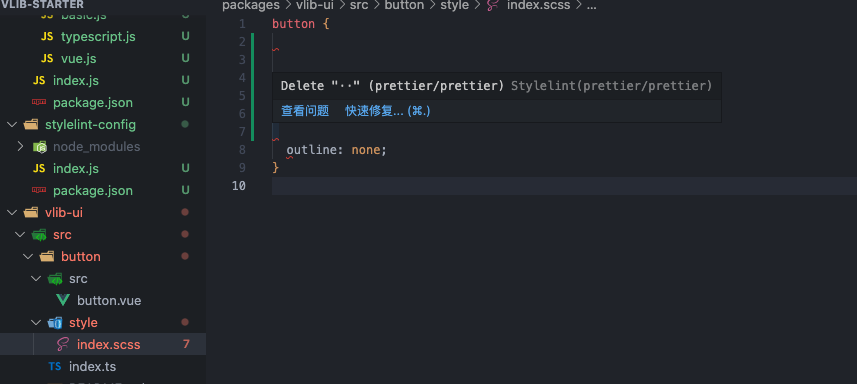Click the src breadcrumb segment
This screenshot has height=384, width=857.
click(x=359, y=5)
